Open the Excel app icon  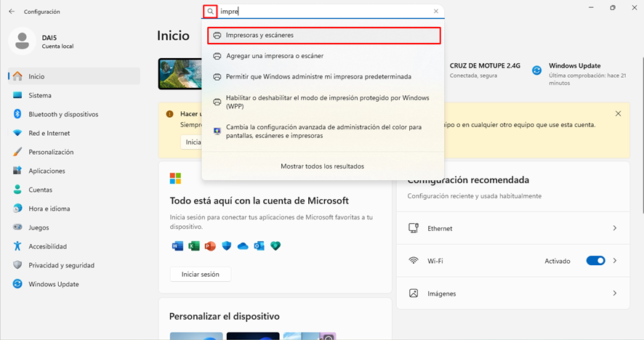[194, 246]
